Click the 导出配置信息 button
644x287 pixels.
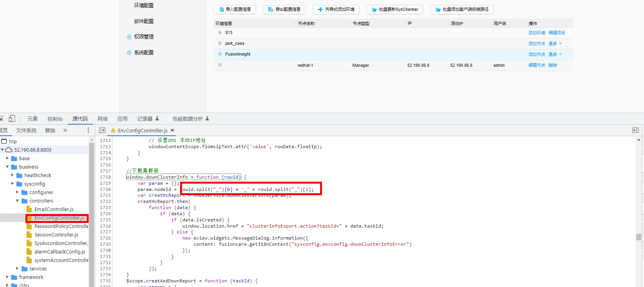[284, 9]
